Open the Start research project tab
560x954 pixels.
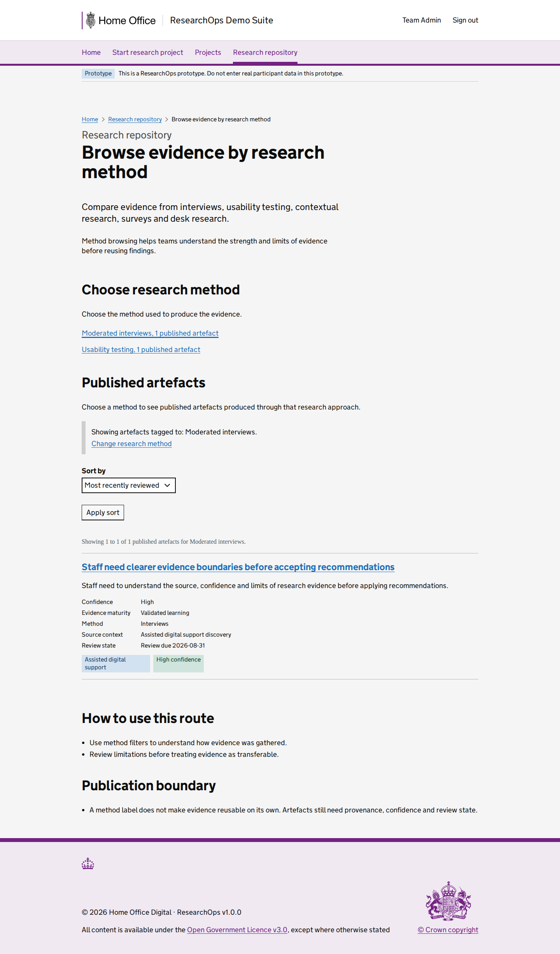[x=148, y=53]
